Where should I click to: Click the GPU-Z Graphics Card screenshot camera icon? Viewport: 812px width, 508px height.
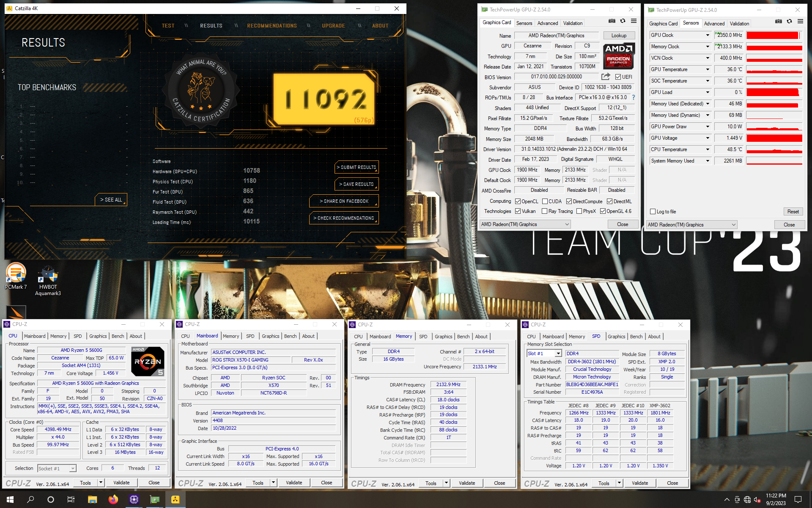click(612, 21)
